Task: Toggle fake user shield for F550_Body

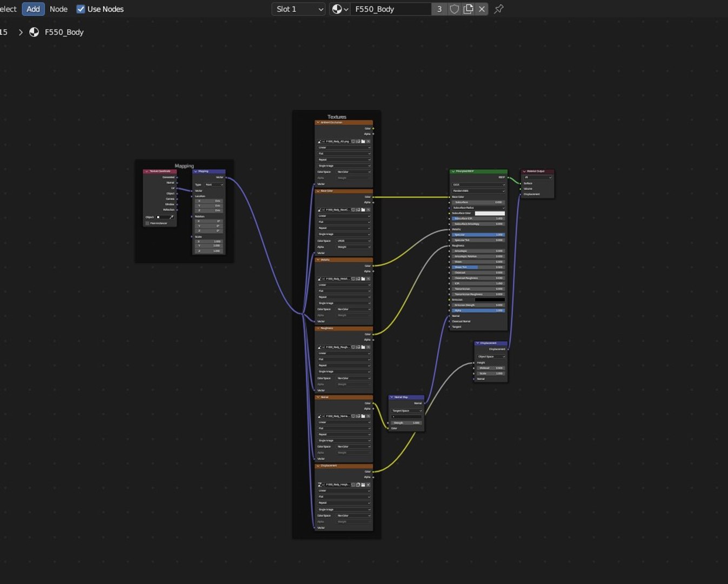Action: tap(455, 9)
